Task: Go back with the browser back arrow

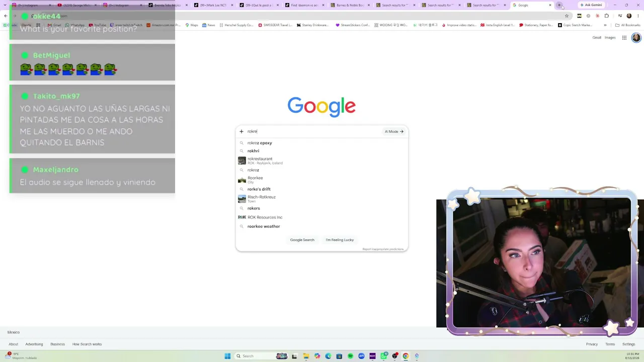Action: pyautogui.click(x=6, y=16)
